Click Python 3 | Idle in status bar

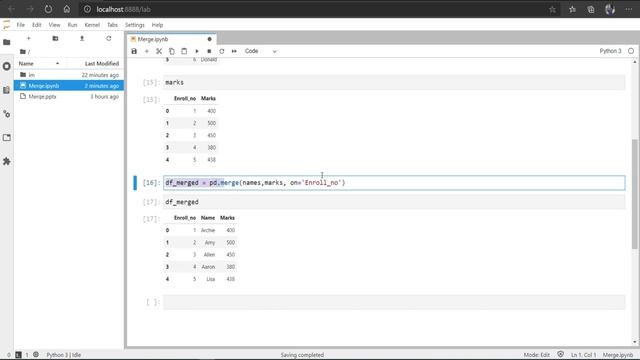pos(64,355)
